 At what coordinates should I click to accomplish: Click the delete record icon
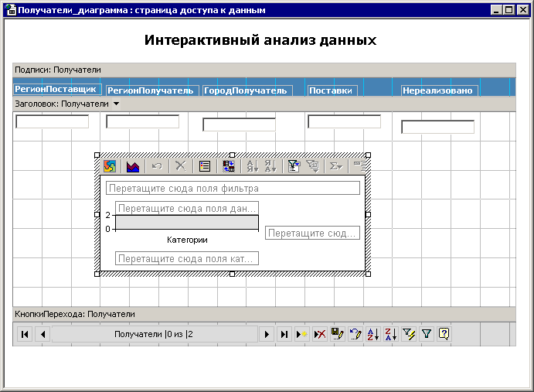[x=320, y=334]
